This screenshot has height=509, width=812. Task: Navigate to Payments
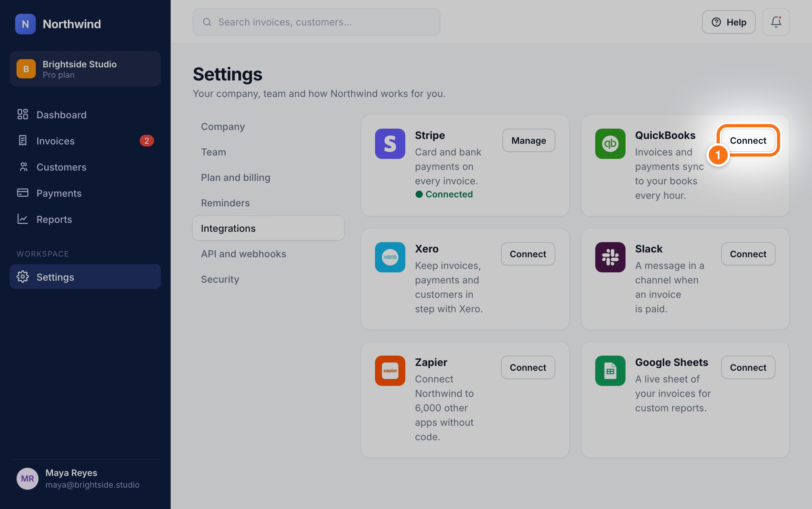85,193
